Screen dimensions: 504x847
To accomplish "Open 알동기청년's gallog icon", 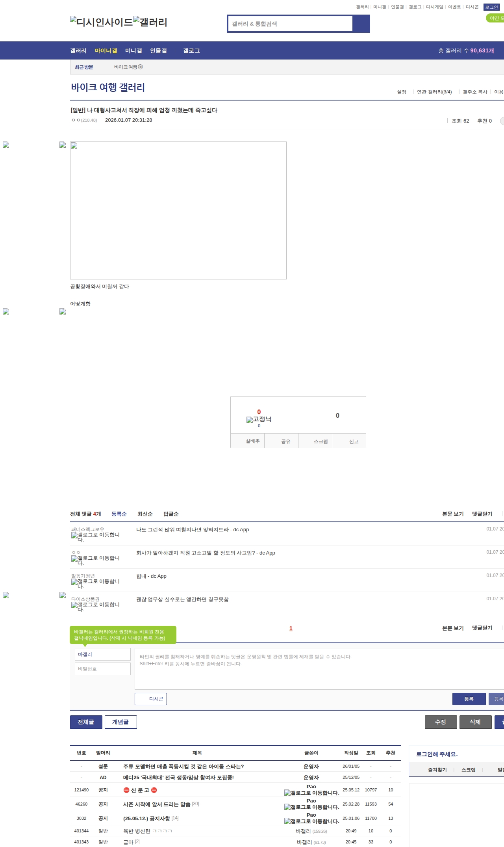I will pos(95,584).
